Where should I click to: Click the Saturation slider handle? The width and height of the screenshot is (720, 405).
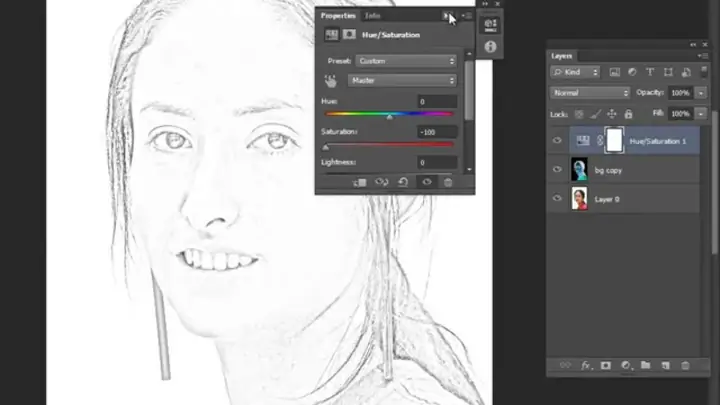click(326, 147)
